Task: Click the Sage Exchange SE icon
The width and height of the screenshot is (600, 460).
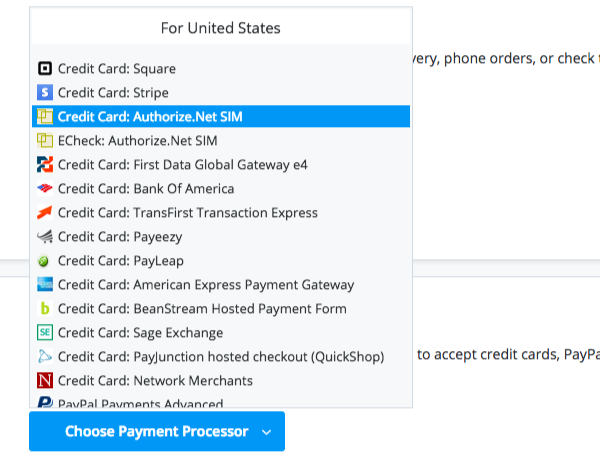Action: 44,333
